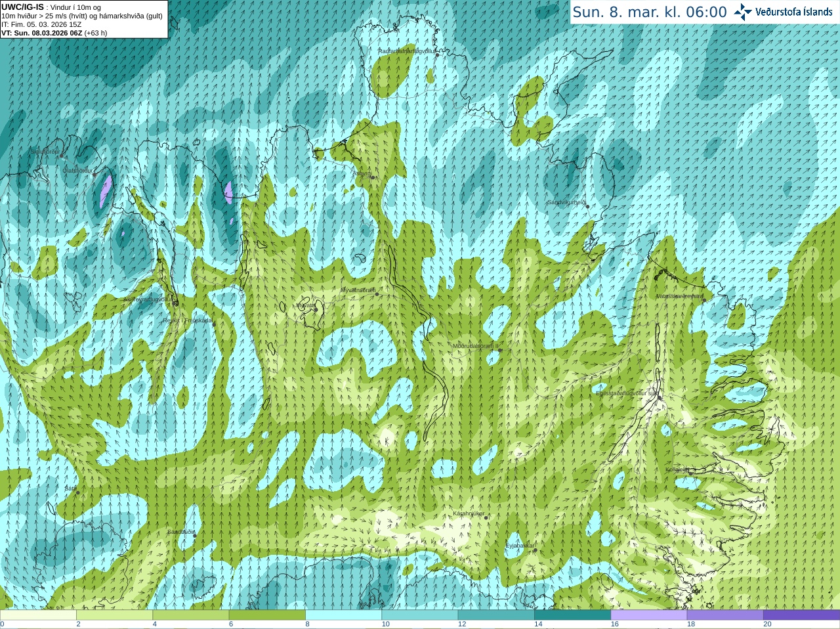Click the legend value 2
840x629 pixels.
pyautogui.click(x=78, y=624)
